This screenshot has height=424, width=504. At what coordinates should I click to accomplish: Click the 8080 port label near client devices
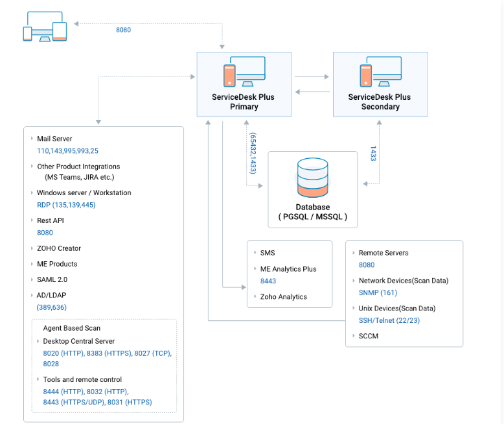124,30
